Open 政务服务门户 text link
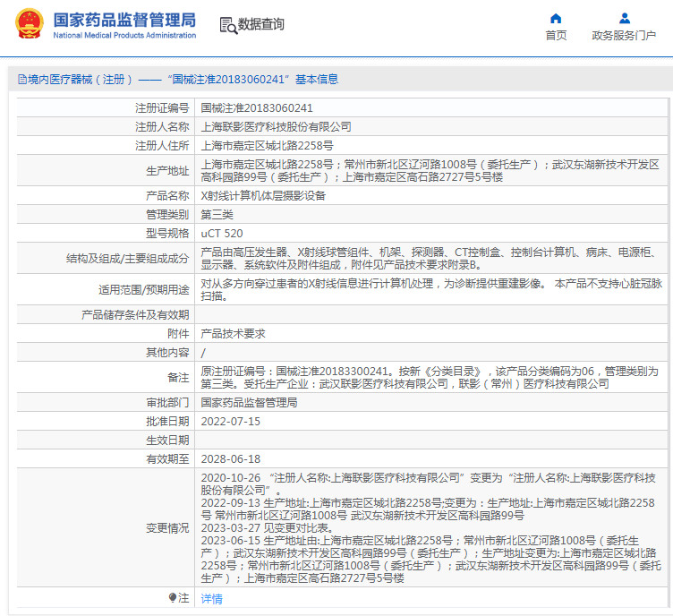The height and width of the screenshot is (616, 673). pos(624,36)
